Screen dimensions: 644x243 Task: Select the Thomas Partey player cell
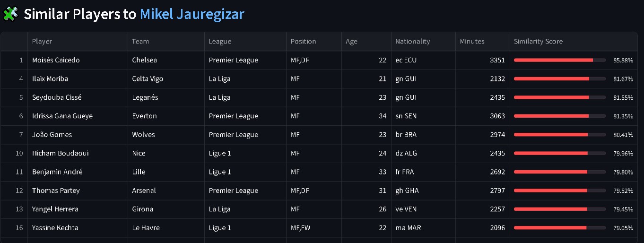click(x=78, y=191)
